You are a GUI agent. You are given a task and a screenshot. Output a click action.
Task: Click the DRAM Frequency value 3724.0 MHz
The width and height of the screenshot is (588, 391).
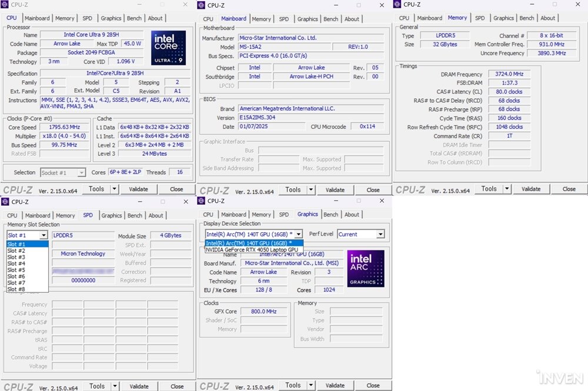coord(509,74)
